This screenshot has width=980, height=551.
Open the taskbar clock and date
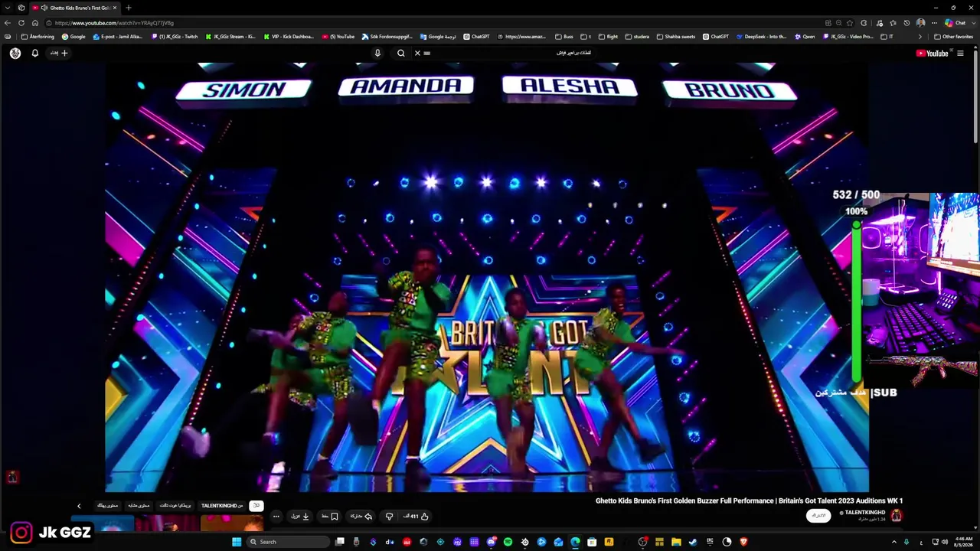(963, 542)
